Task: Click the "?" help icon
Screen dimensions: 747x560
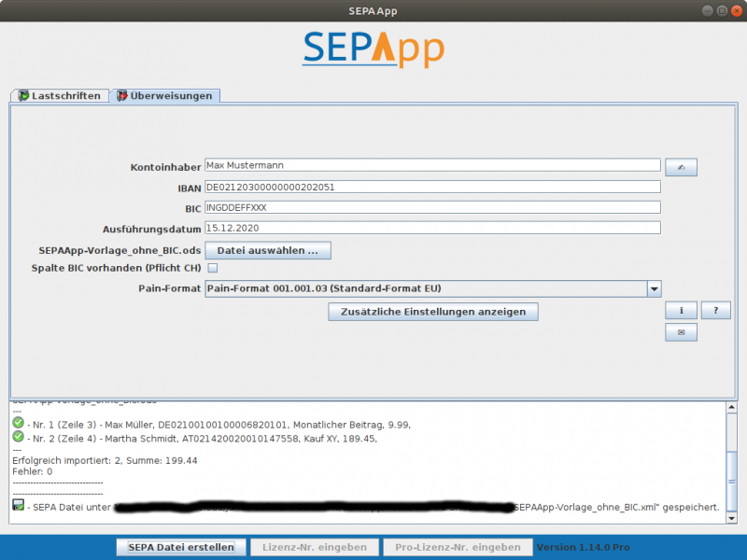Action: (715, 309)
